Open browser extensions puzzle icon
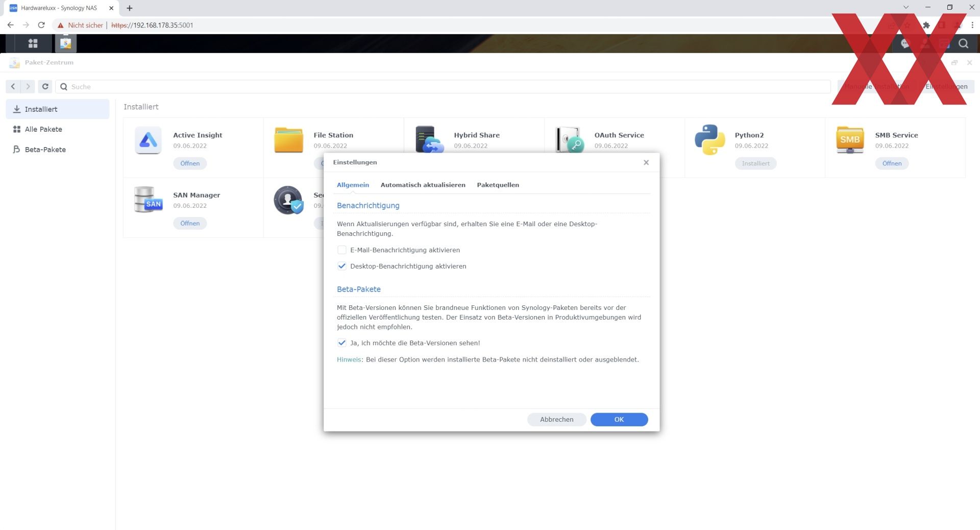This screenshot has width=980, height=530. click(x=926, y=25)
